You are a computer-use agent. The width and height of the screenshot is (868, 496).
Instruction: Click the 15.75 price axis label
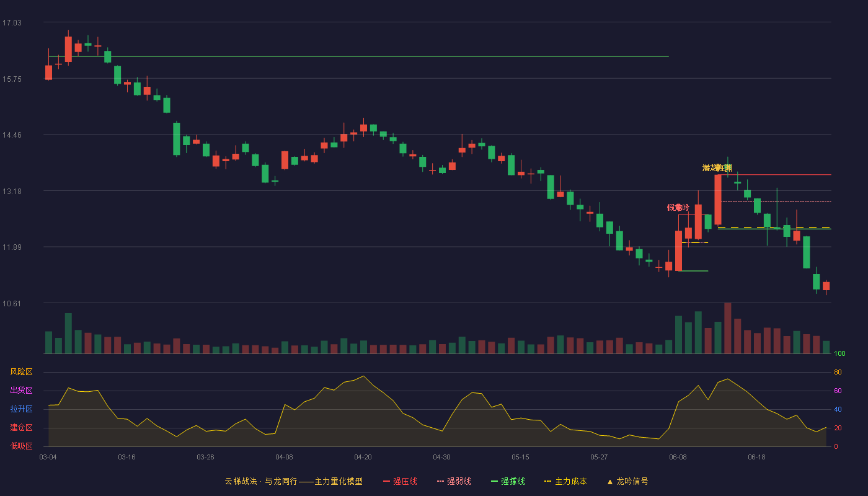(12, 79)
